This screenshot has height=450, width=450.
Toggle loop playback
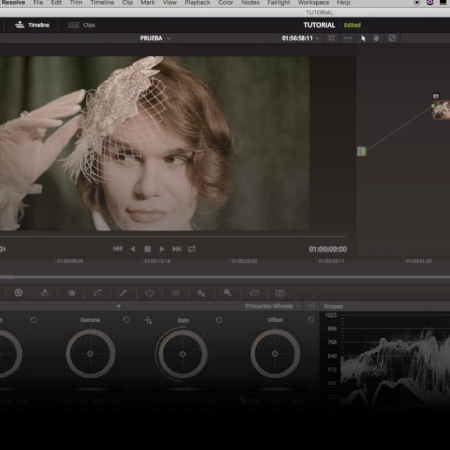coord(192,249)
